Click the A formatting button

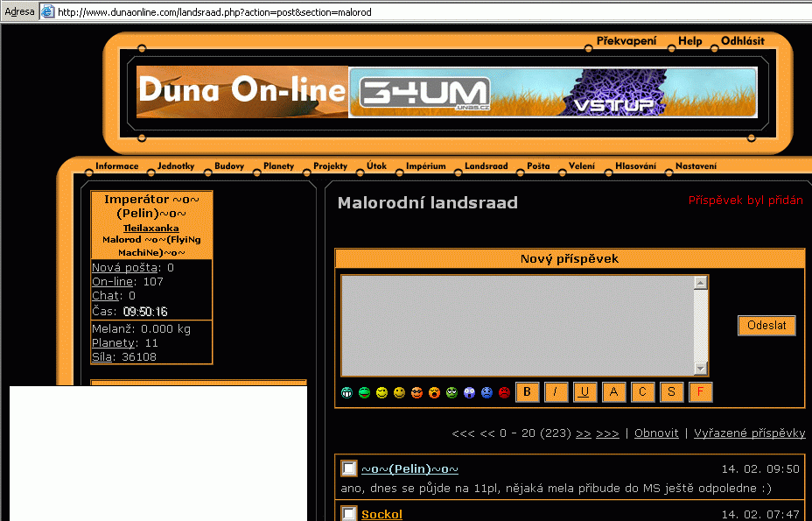pyautogui.click(x=614, y=392)
